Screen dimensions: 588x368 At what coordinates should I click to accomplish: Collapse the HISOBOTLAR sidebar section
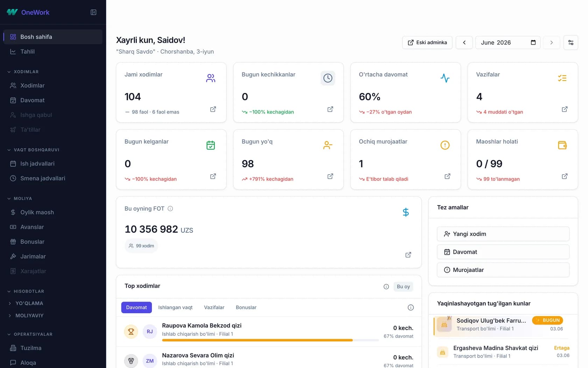26,292
